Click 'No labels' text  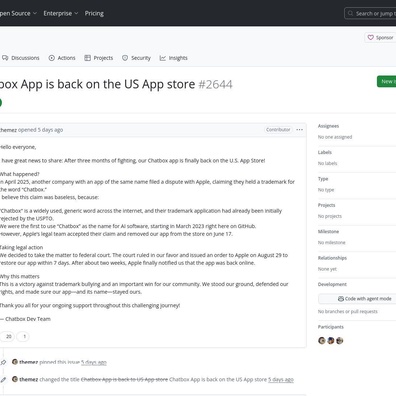tap(328, 163)
